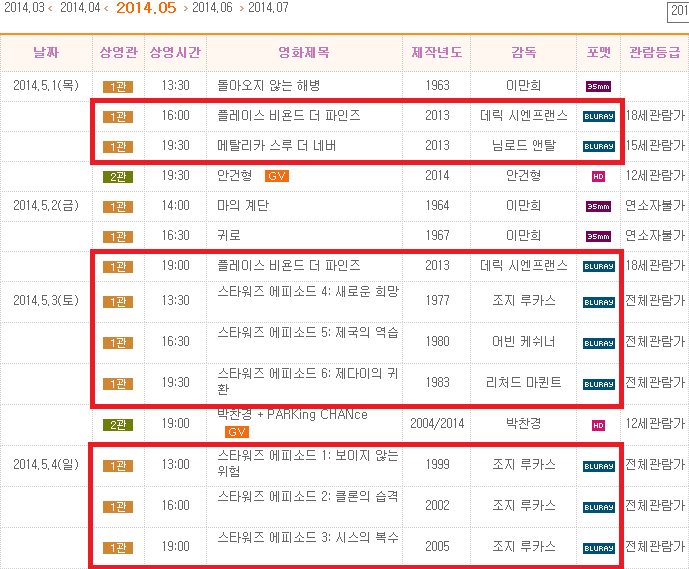Click production year 1977
Screen dimensions: 689x569
click(437, 301)
